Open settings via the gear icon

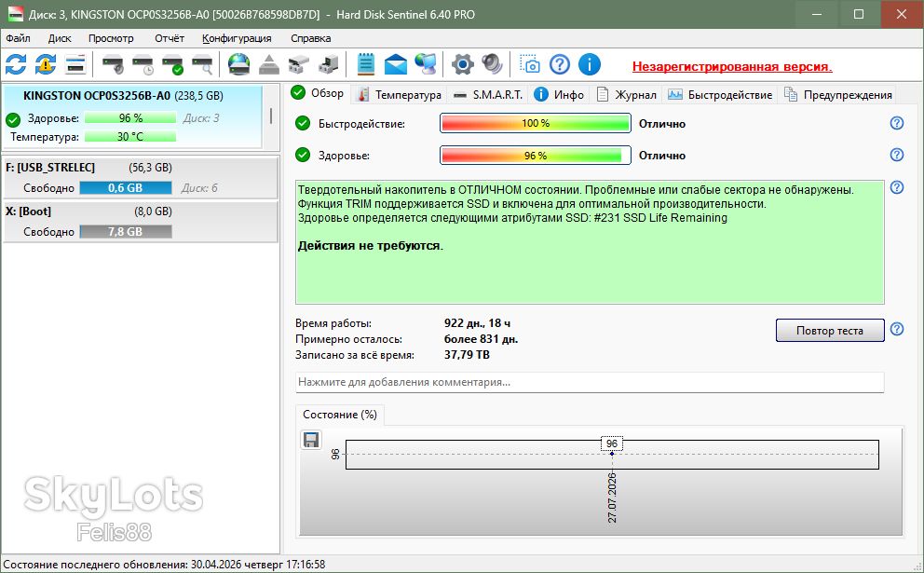tap(463, 63)
